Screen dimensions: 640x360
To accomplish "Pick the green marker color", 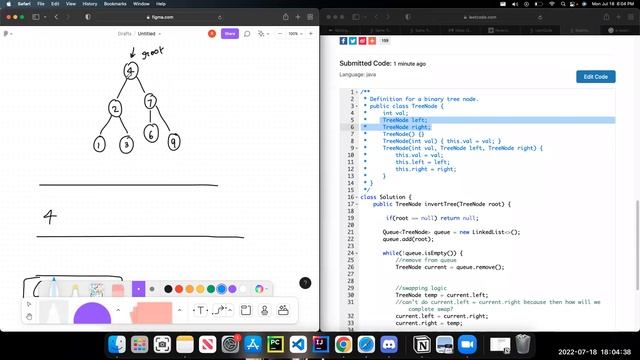I will [x=211, y=289].
